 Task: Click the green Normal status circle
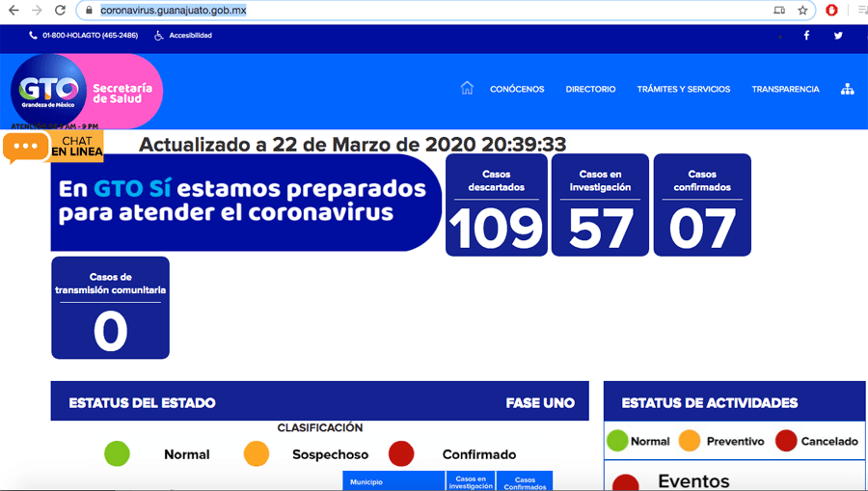(x=117, y=453)
